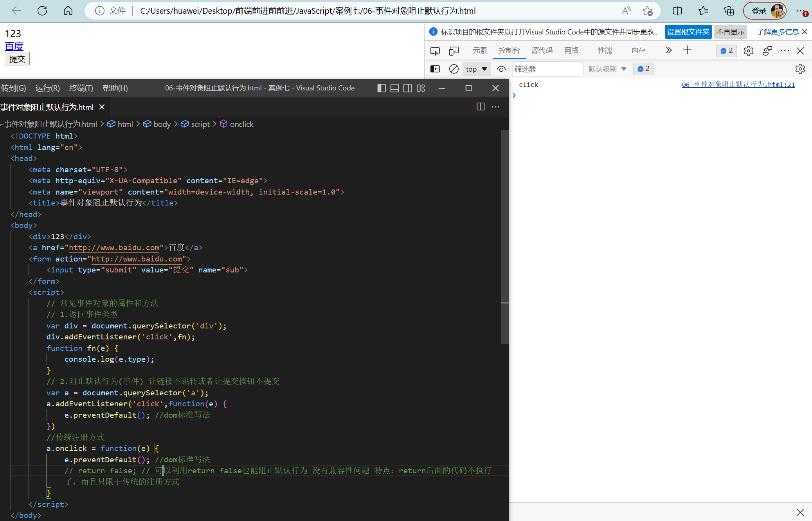This screenshot has height=521, width=812.
Task: Toggle device emulation in DevTools
Action: [x=454, y=51]
